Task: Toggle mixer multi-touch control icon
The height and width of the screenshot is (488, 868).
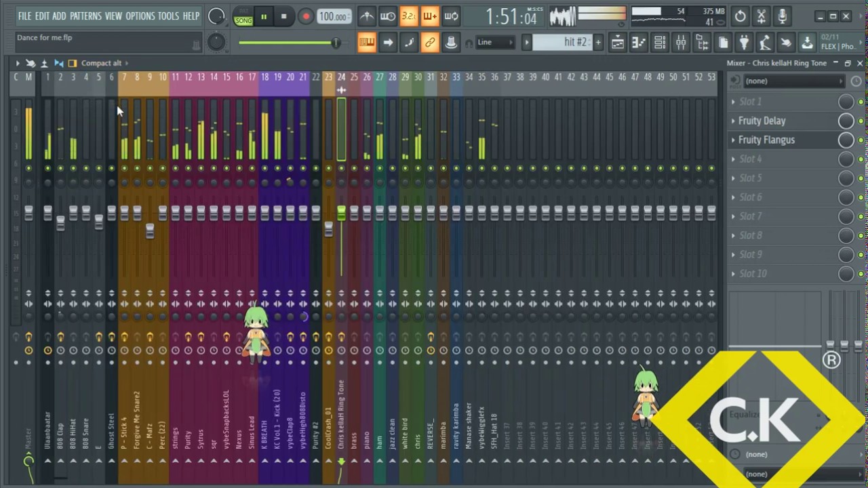Action: pyautogui.click(x=31, y=63)
